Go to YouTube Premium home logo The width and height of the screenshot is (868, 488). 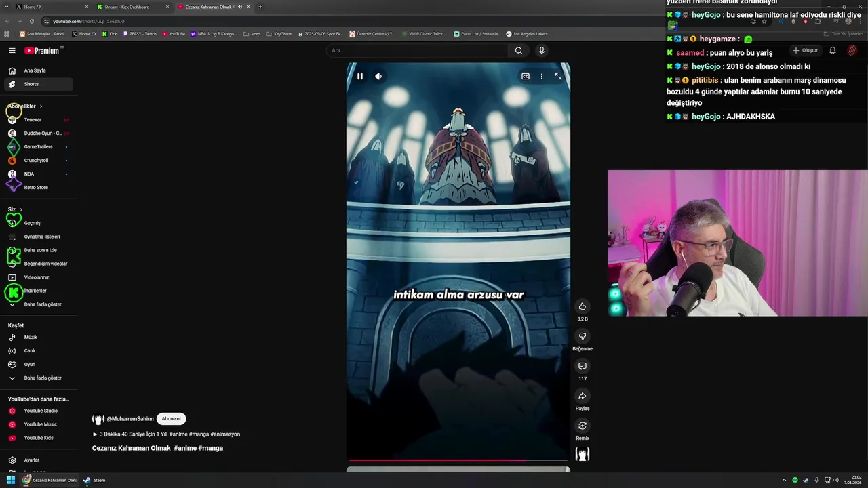point(43,51)
